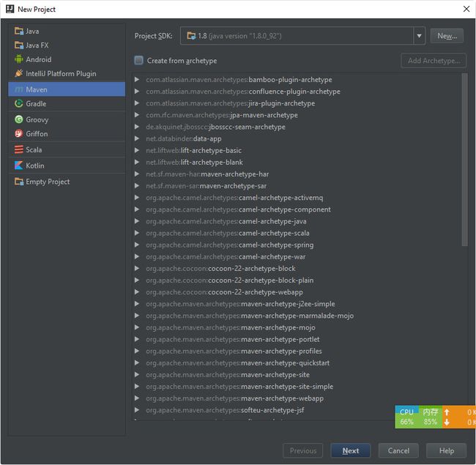Expand maven-archetype-quickstart entry

137,362
